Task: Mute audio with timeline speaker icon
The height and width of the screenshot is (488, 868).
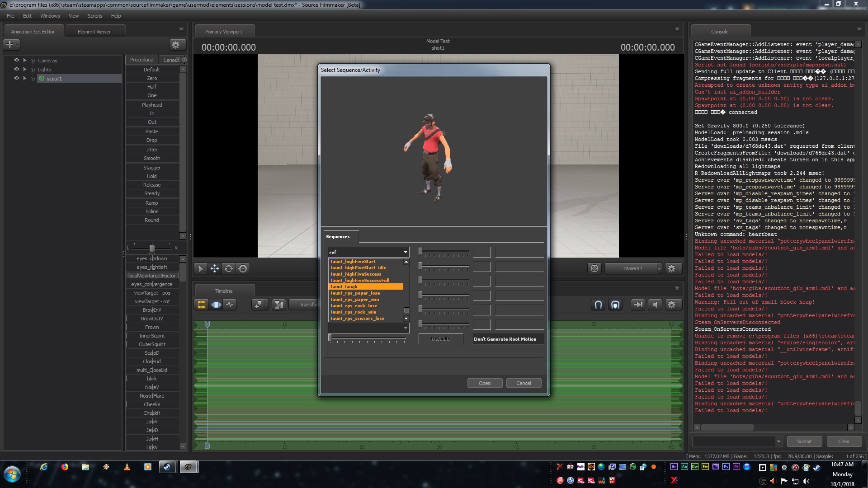Action: [655, 305]
